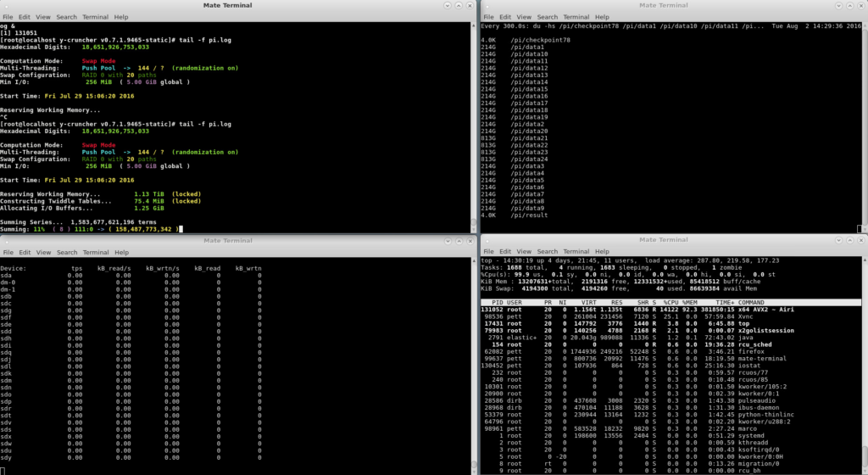Click the COMMAND column header in top
868x475 pixels.
(751, 303)
